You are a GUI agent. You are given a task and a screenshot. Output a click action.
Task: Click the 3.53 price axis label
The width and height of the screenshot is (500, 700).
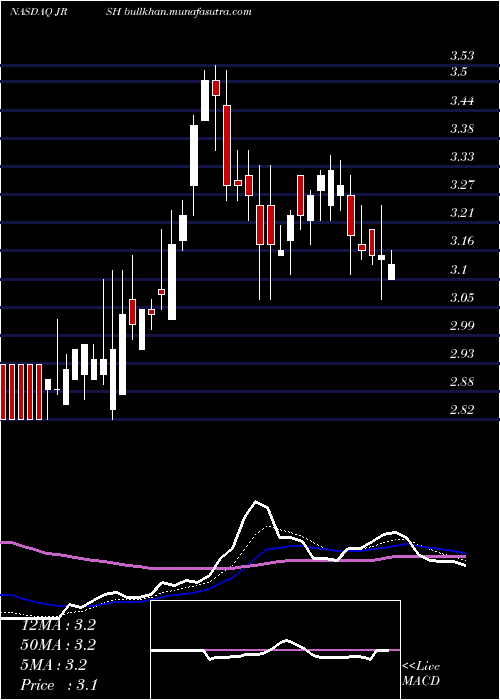click(x=462, y=56)
